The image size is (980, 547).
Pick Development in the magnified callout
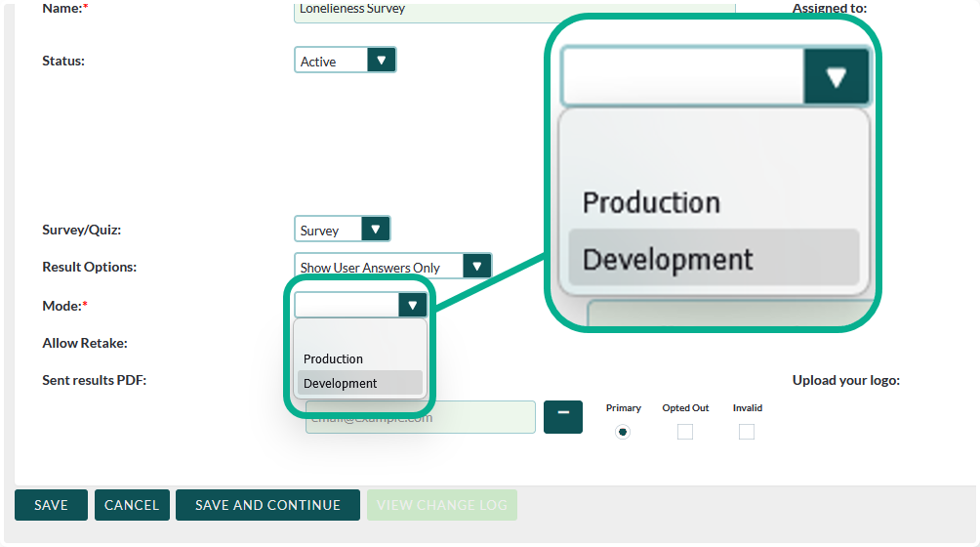click(668, 259)
